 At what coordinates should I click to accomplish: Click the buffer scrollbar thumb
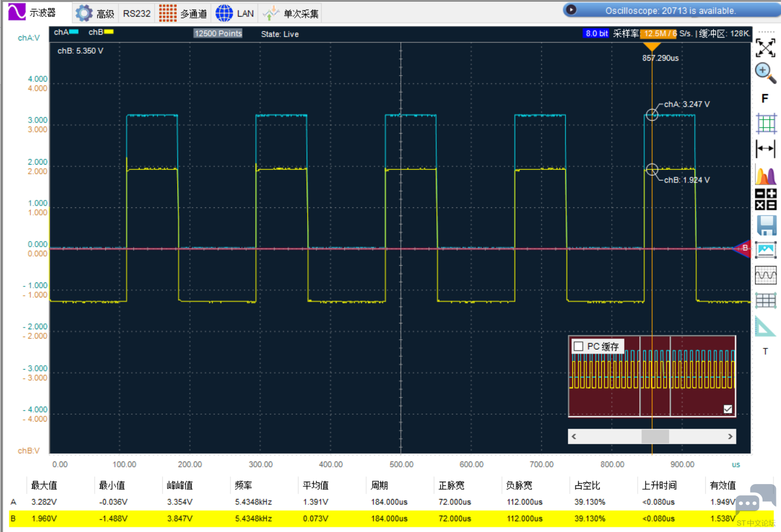click(655, 437)
